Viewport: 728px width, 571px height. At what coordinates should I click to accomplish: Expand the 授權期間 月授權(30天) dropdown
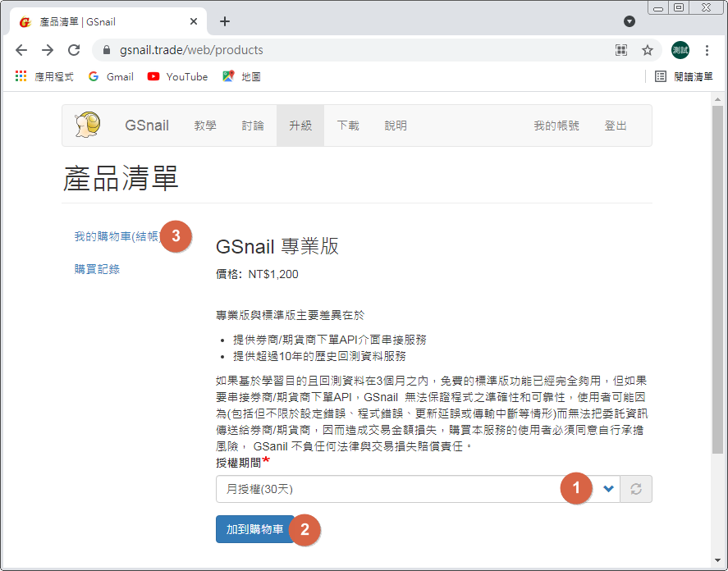pos(418,489)
